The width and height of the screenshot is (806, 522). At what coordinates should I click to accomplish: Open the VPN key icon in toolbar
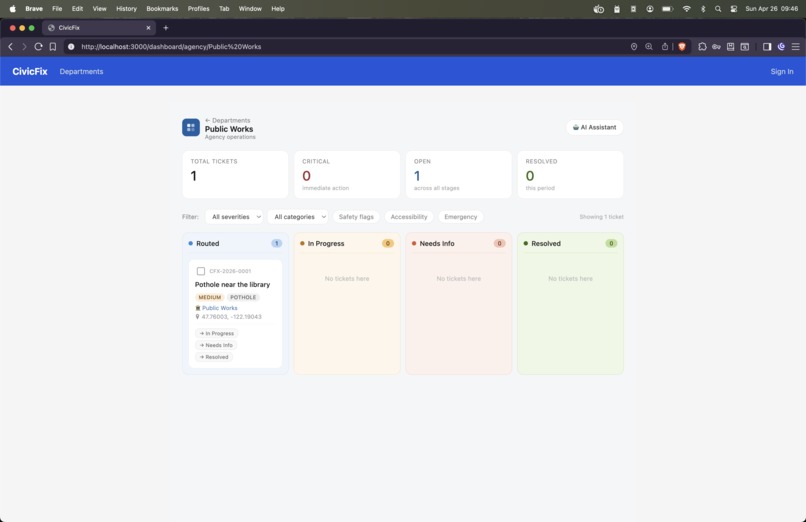click(716, 47)
